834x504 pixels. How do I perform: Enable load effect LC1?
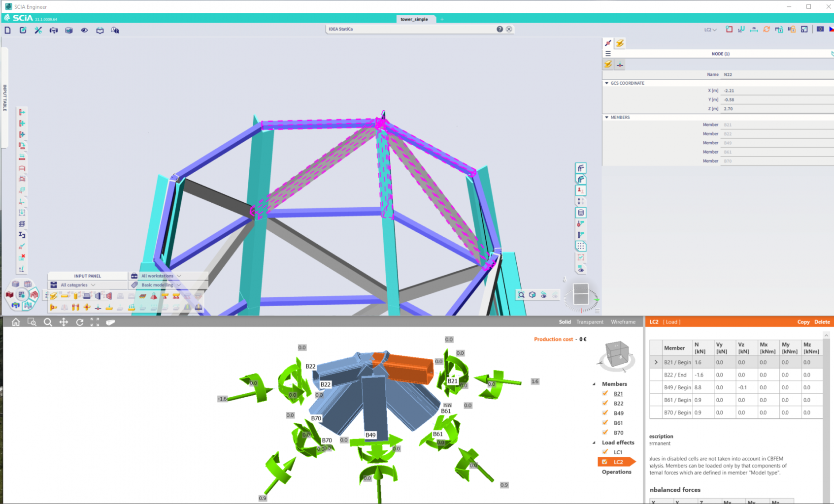tap(605, 452)
